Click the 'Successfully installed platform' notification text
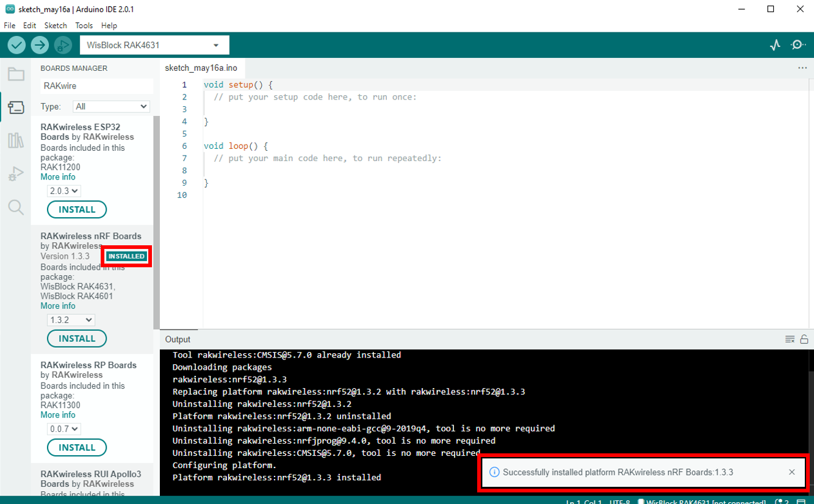This screenshot has height=504, width=814. click(x=618, y=472)
